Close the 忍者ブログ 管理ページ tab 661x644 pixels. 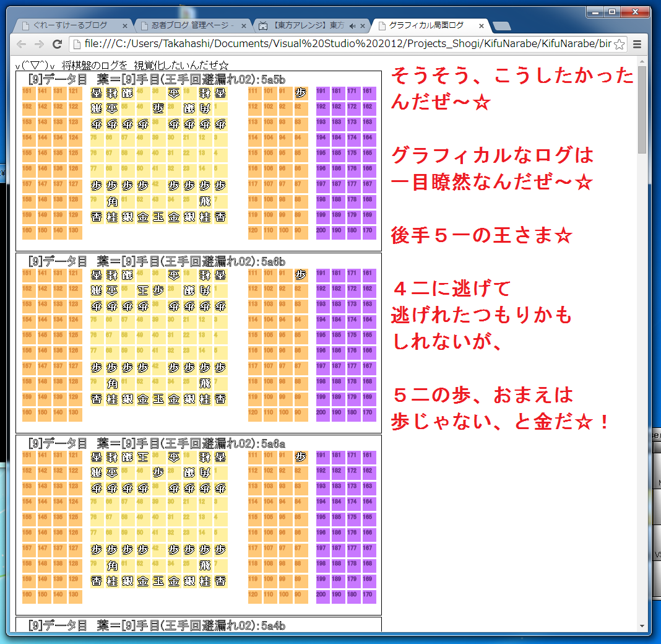244,26
